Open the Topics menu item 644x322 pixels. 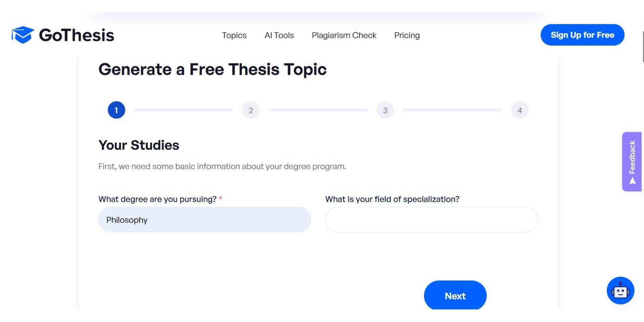point(234,35)
